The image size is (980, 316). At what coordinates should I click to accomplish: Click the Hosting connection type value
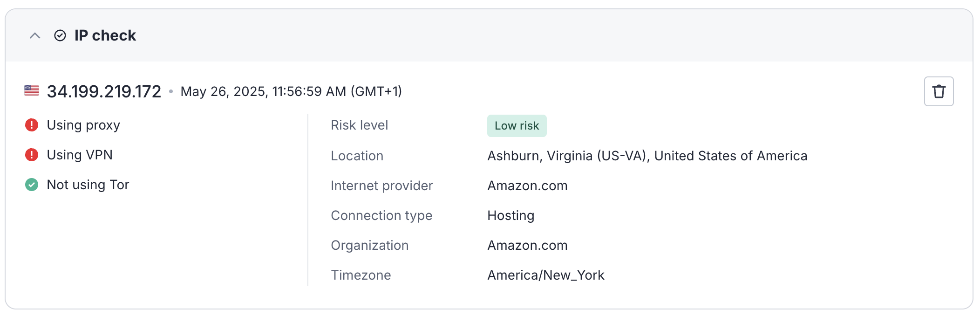[510, 215]
